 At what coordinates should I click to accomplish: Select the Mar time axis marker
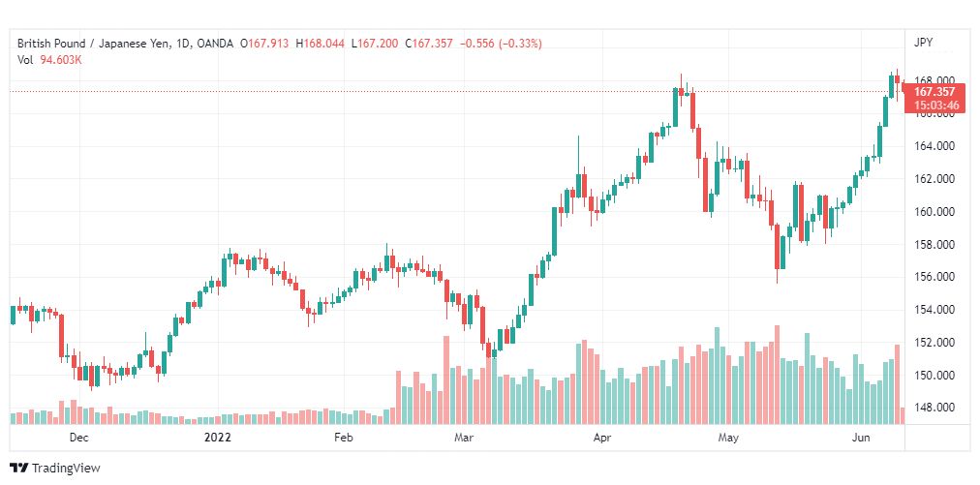(x=464, y=438)
